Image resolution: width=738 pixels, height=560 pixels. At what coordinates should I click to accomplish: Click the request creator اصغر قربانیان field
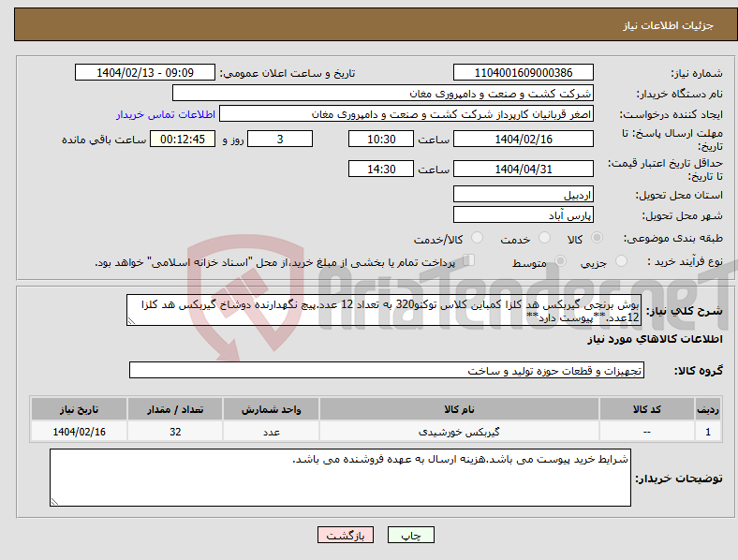[406, 114]
